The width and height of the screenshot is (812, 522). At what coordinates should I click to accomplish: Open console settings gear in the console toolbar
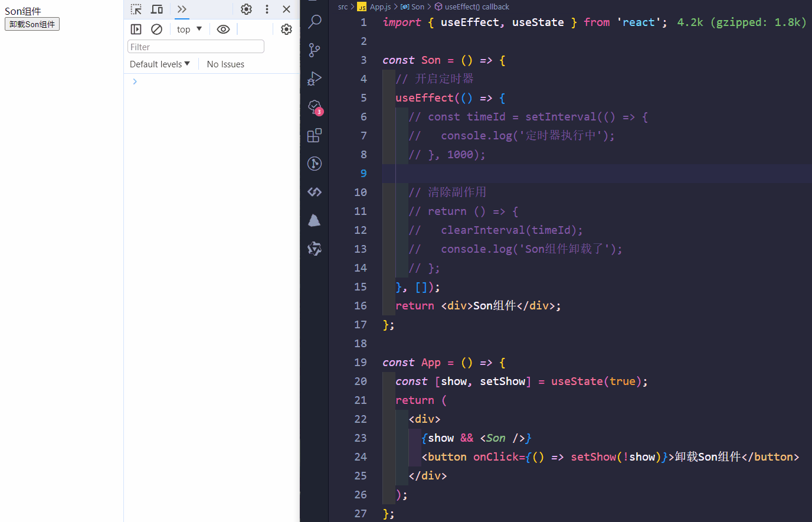(x=286, y=29)
